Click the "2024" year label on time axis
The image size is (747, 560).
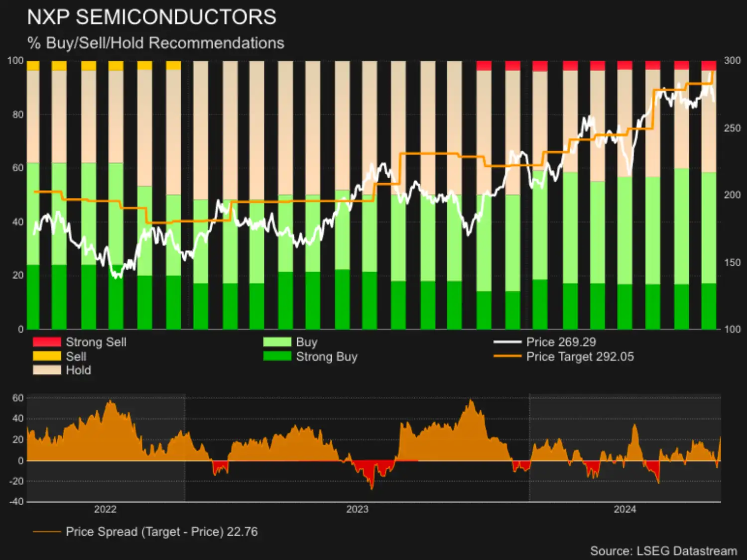point(625,509)
